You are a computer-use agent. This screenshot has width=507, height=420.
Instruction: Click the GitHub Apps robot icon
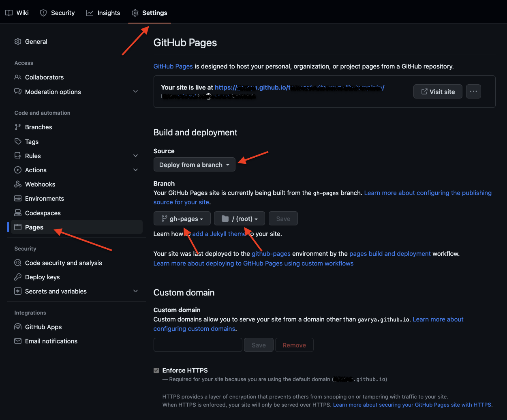(x=18, y=327)
